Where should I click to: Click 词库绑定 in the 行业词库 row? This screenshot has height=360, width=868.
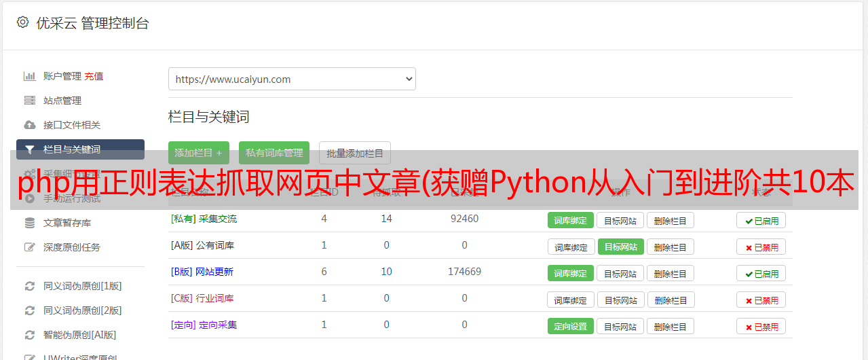coord(571,300)
